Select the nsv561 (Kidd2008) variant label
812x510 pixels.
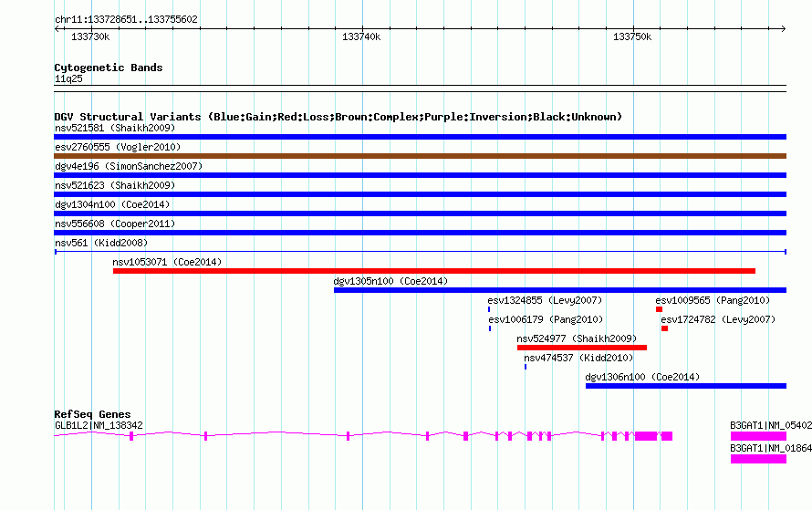[100, 243]
